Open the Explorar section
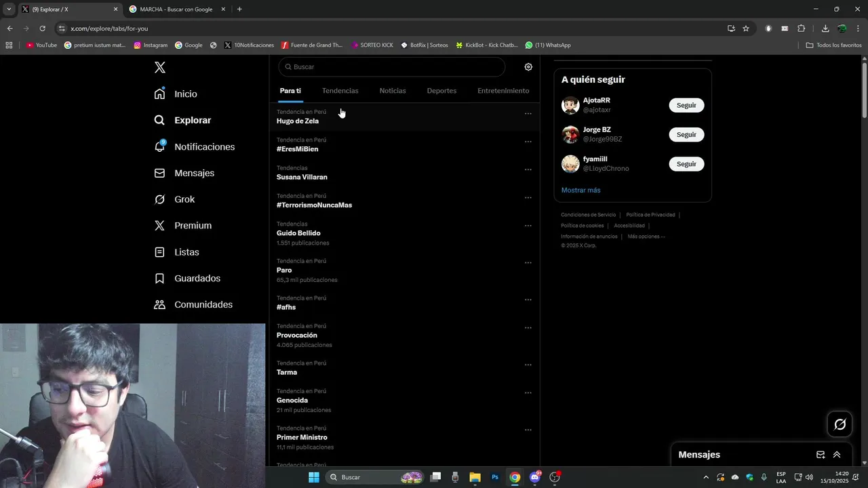 [182, 120]
